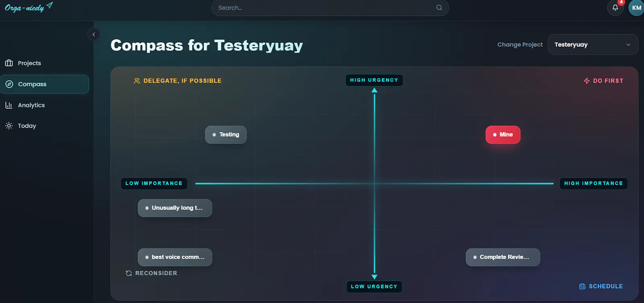Viewport: 644px width, 303px height.
Task: Select the red Mine task card
Action: pyautogui.click(x=503, y=135)
